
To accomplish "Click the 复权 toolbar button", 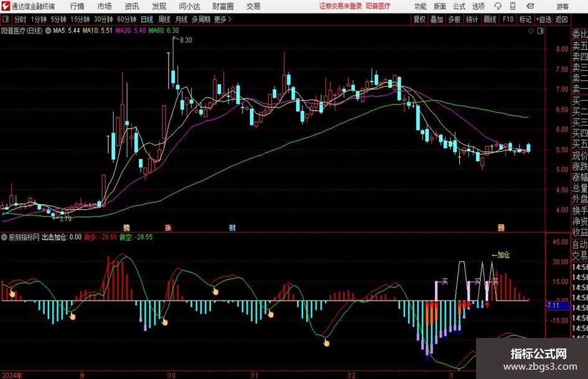I will coord(419,19).
